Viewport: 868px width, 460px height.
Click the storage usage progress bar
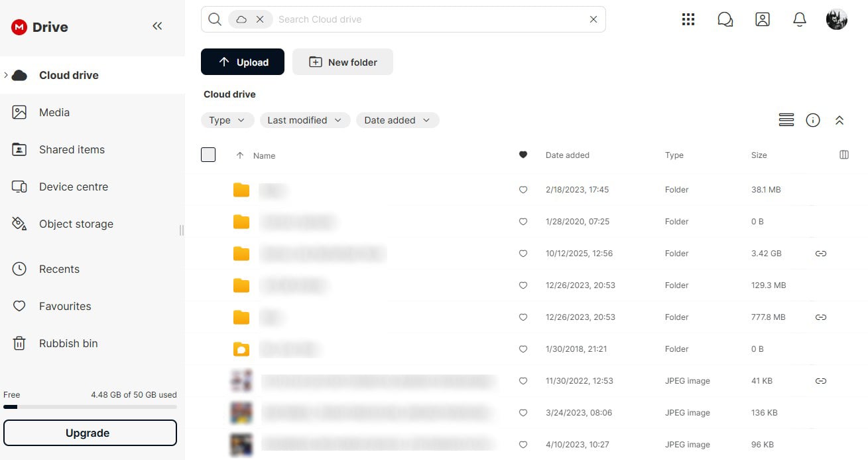coord(90,407)
